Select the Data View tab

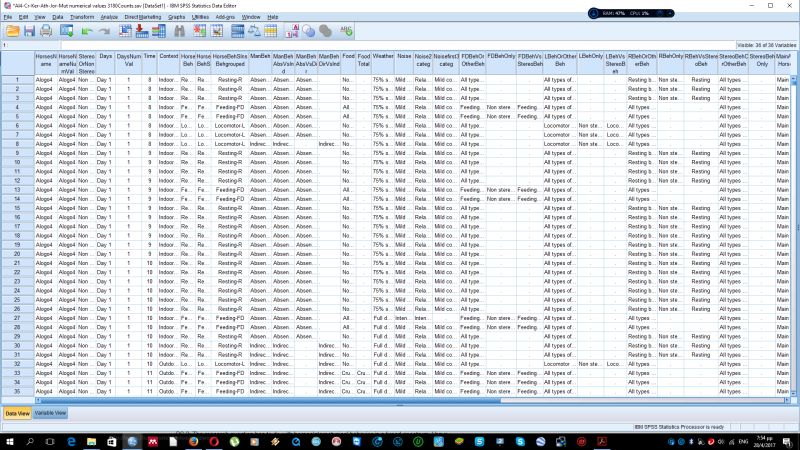pyautogui.click(x=17, y=413)
